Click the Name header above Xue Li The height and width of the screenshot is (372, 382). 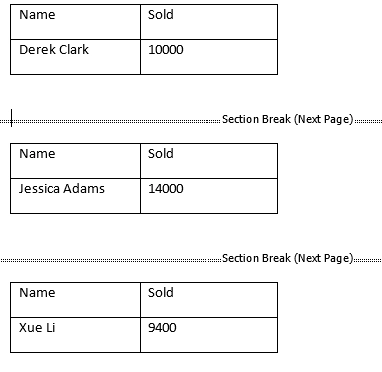click(75, 300)
